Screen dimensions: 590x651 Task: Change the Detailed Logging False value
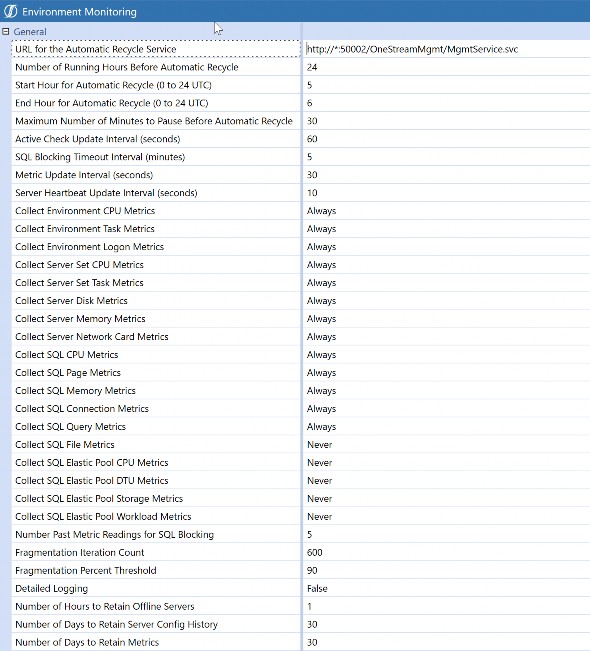tap(446, 588)
